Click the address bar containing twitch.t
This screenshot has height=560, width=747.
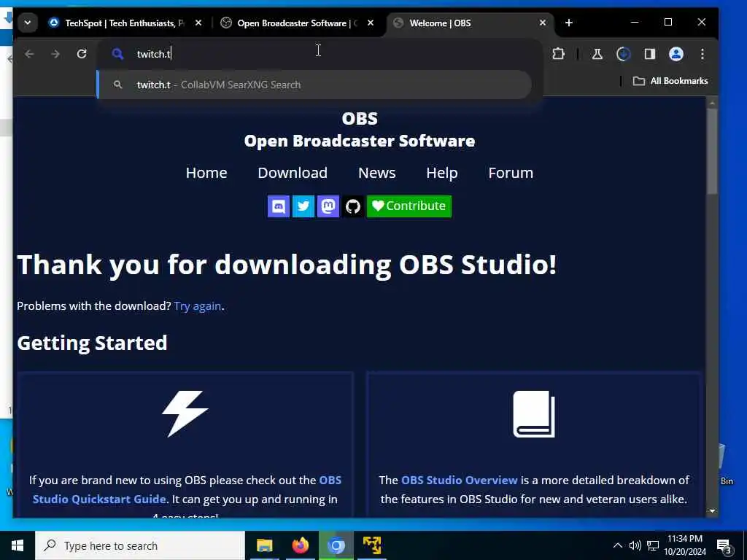click(x=320, y=54)
